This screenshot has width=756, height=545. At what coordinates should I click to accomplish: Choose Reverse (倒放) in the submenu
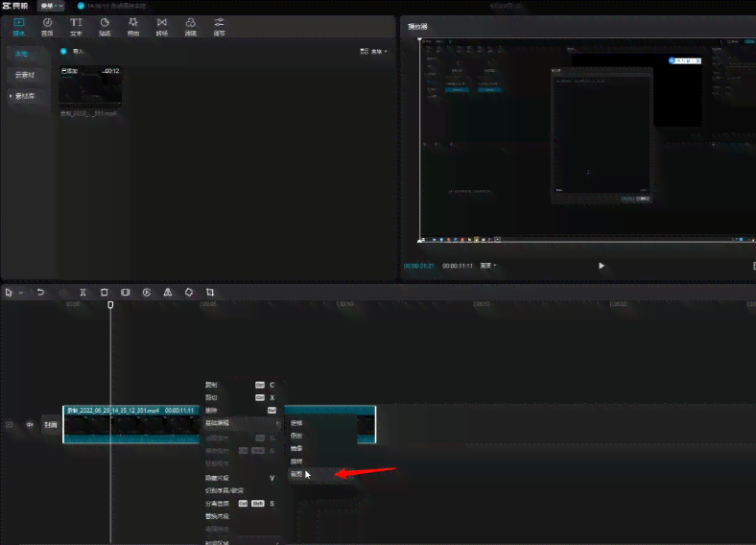pos(322,436)
